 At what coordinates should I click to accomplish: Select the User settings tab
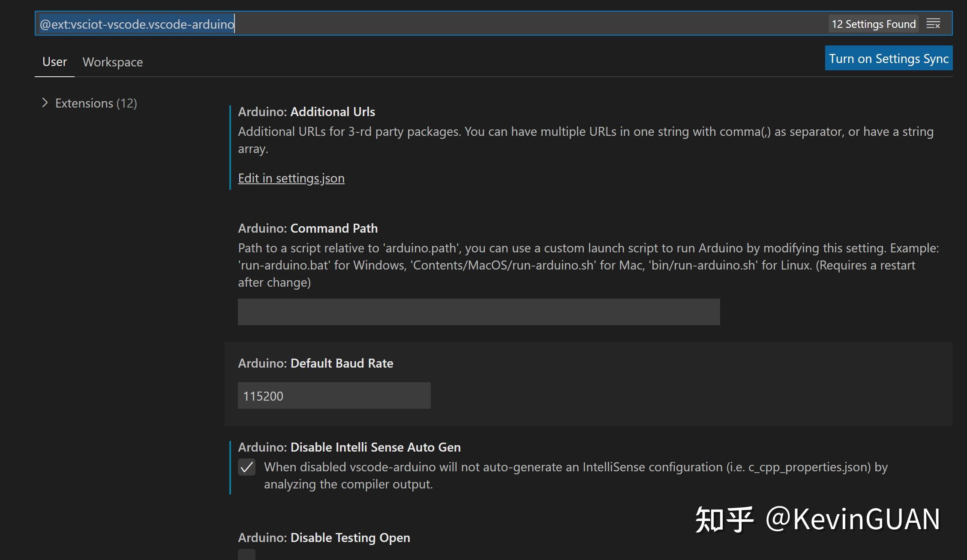(54, 61)
